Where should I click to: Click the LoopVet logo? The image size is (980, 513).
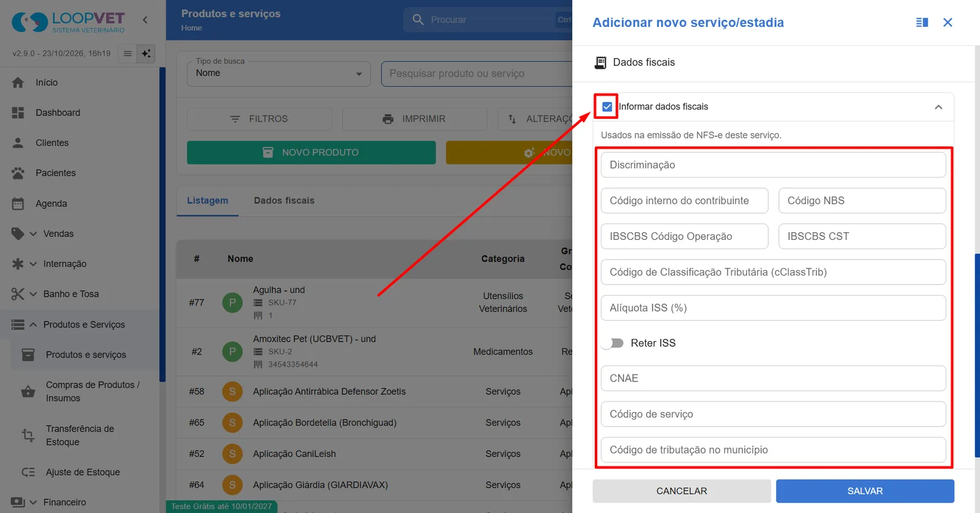(68, 22)
